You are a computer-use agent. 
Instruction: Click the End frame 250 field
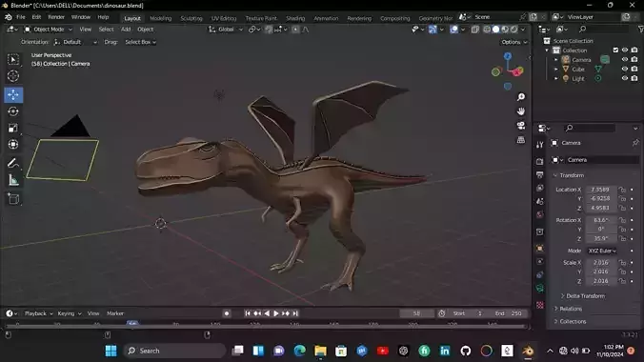point(509,313)
